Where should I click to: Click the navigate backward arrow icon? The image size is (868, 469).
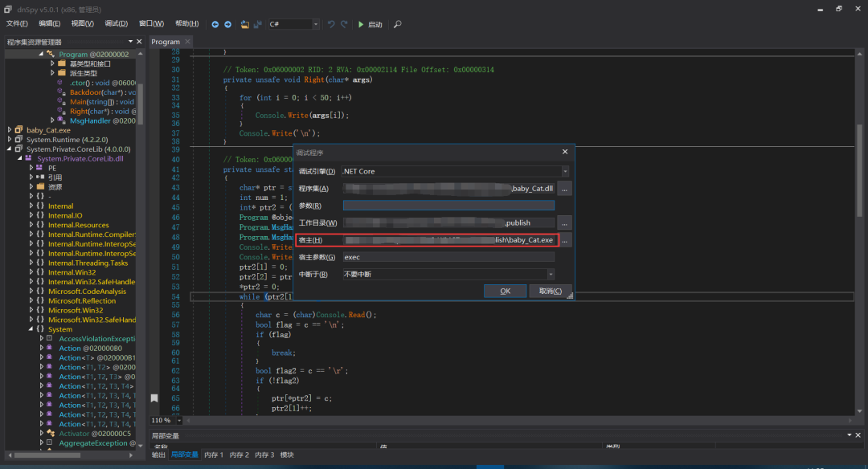215,24
